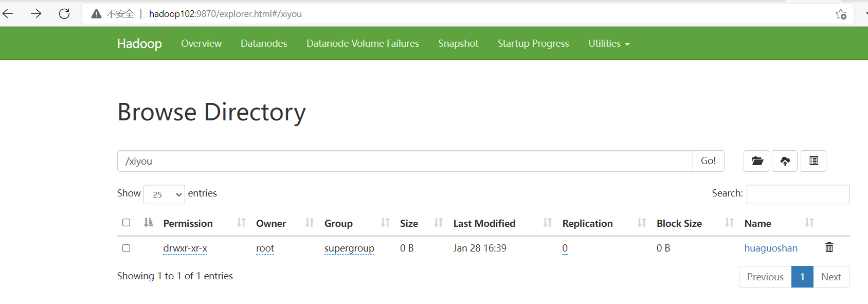The height and width of the screenshot is (304, 868).
Task: Tick the select-all checkbox in table header
Action: 126,223
